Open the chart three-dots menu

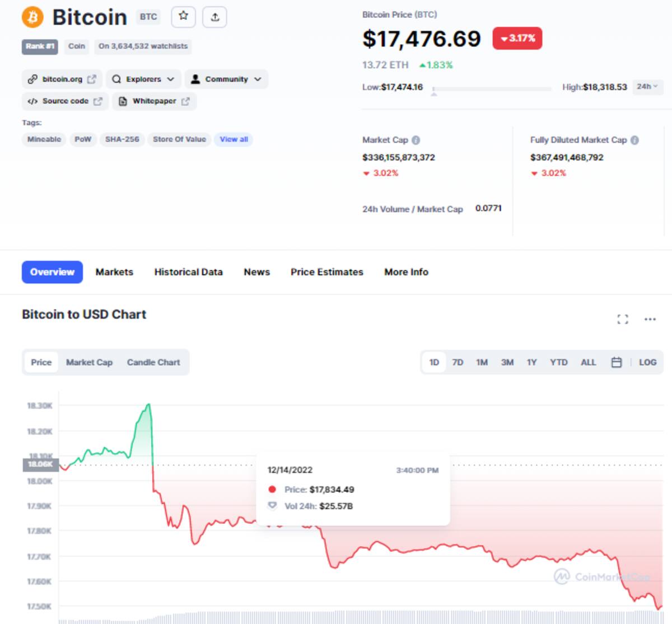pyautogui.click(x=650, y=319)
